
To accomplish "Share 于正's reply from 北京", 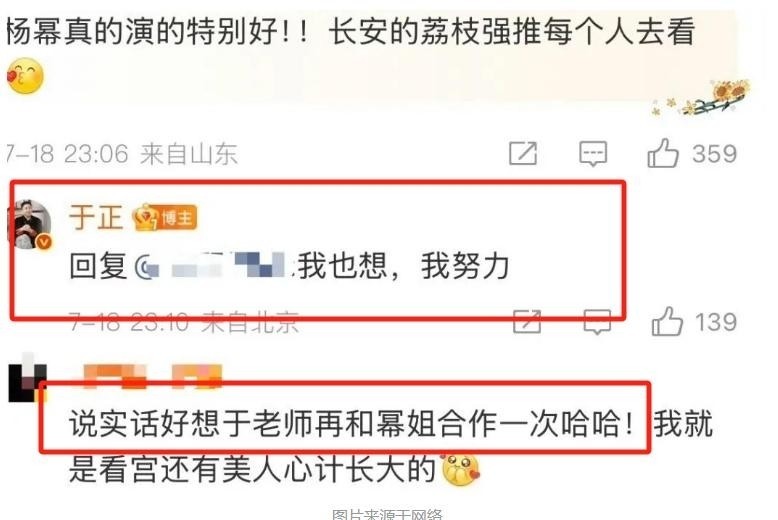I will (526, 322).
